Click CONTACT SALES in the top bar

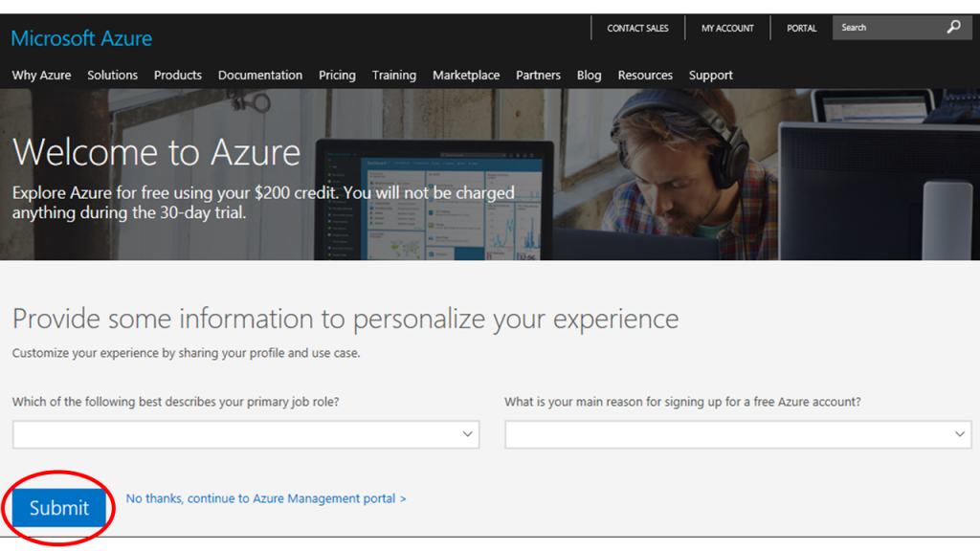637,28
